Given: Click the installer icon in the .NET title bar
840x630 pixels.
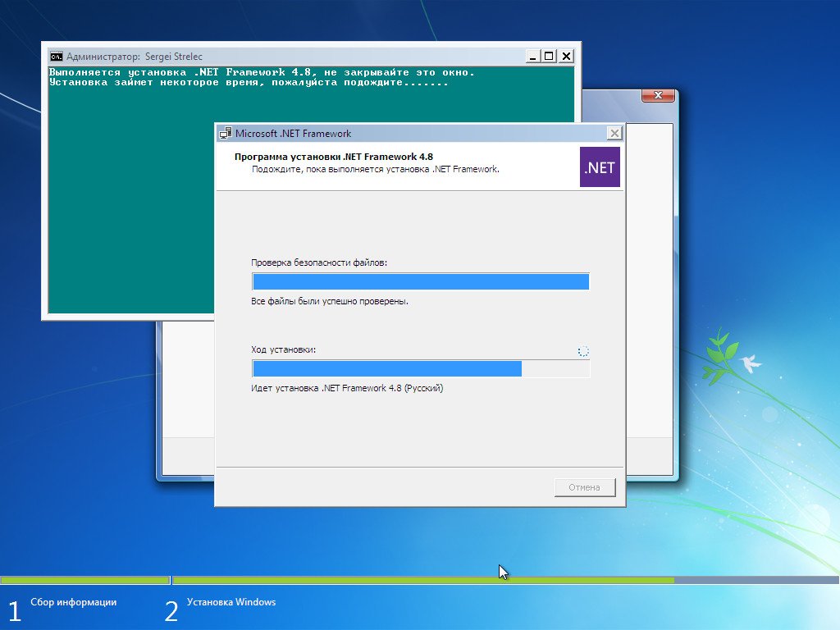Looking at the screenshot, I should click(x=226, y=134).
